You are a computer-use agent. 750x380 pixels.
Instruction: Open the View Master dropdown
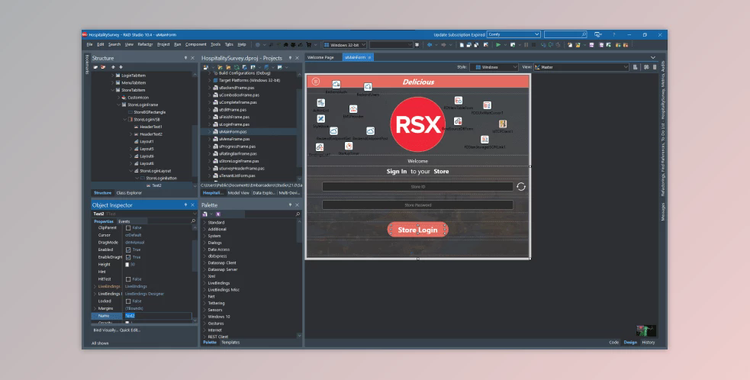[x=581, y=67]
